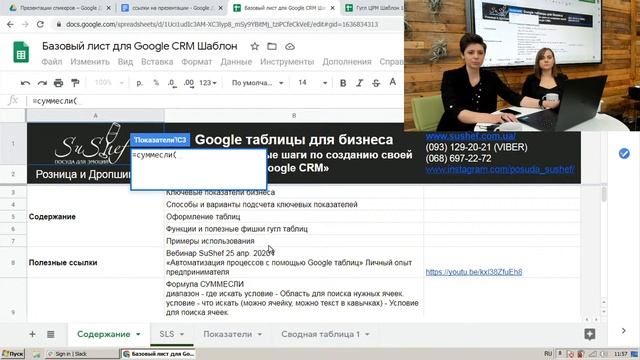Image resolution: width=640 pixels, height=360 pixels.
Task: Decrease decimal places with .0 icon
Action: pyautogui.click(x=172, y=83)
